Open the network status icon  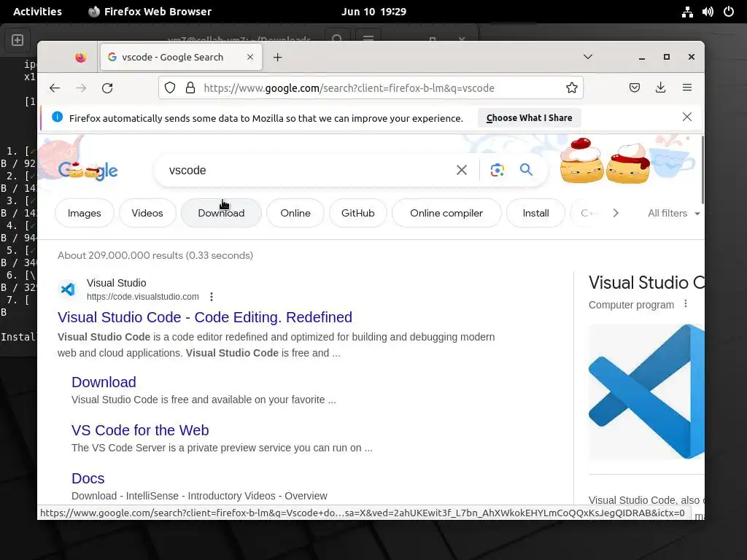click(687, 12)
